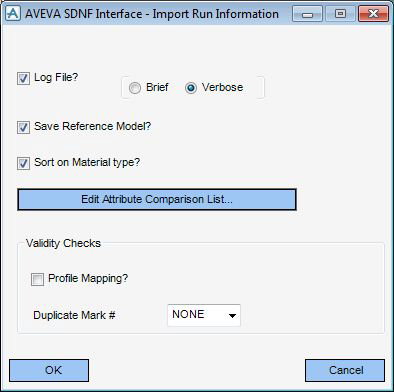Dismiss the dialog using Cancel
Screen dimensions: 394x392
pos(345,370)
